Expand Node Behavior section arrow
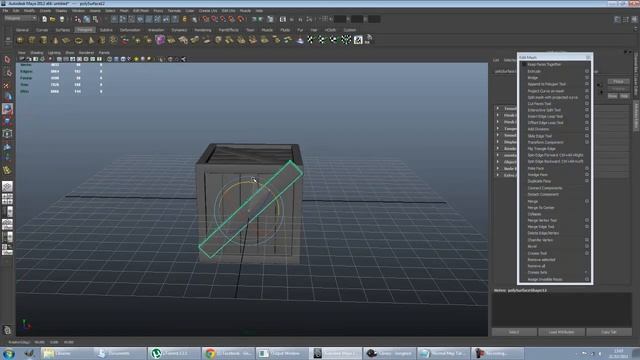 click(x=498, y=168)
